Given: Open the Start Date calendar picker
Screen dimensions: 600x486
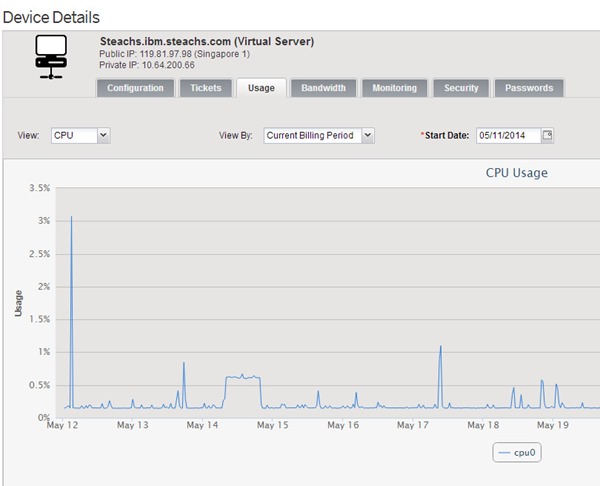Looking at the screenshot, I should (548, 135).
